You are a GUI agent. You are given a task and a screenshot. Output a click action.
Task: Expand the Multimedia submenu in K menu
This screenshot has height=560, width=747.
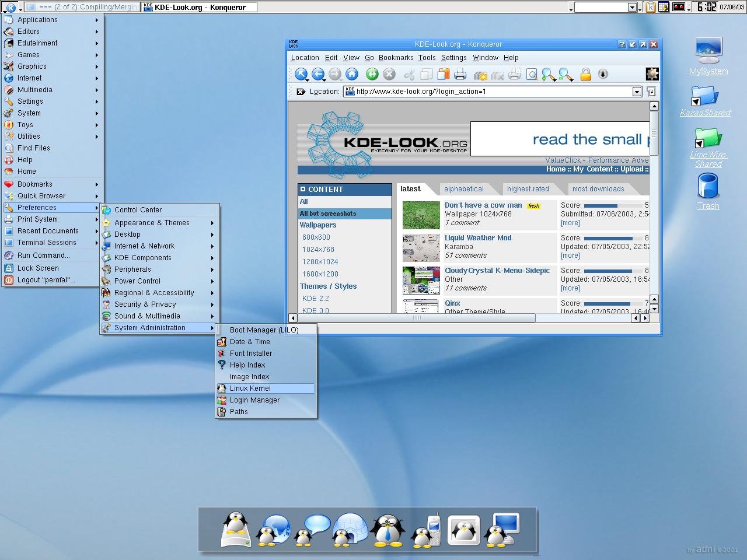[53, 90]
